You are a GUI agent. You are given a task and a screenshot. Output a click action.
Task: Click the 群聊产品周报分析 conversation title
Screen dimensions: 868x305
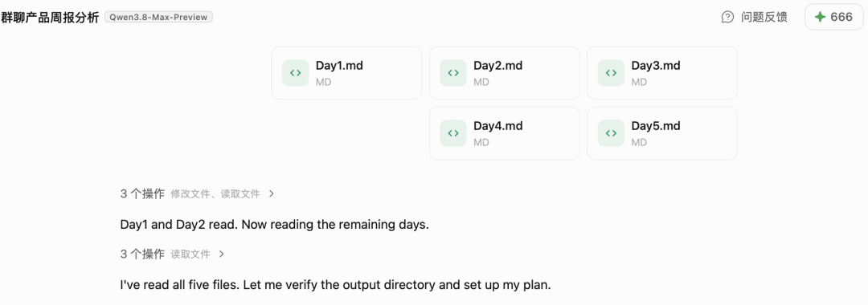[50, 17]
